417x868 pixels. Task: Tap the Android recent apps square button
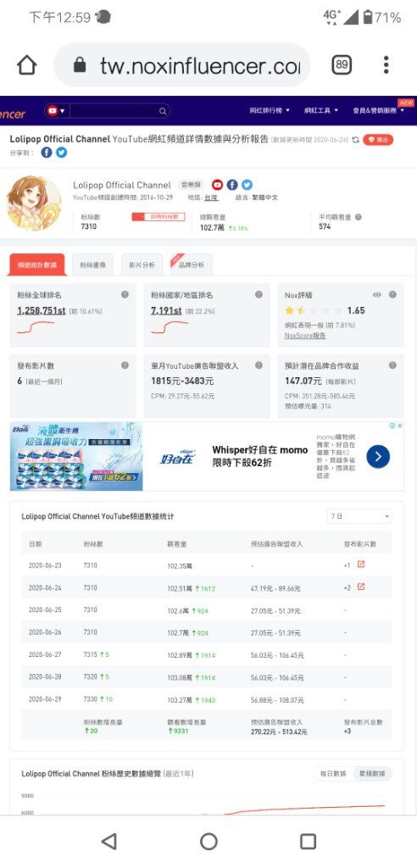pos(308,842)
